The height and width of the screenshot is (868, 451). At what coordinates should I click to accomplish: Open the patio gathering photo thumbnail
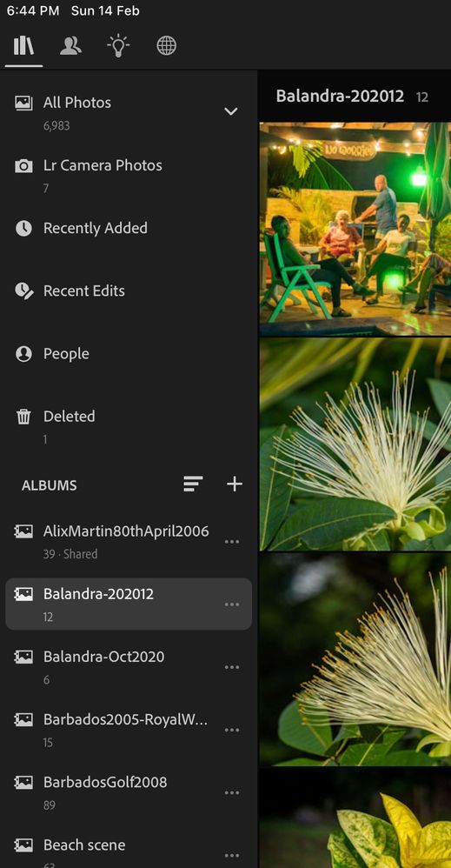click(x=355, y=229)
